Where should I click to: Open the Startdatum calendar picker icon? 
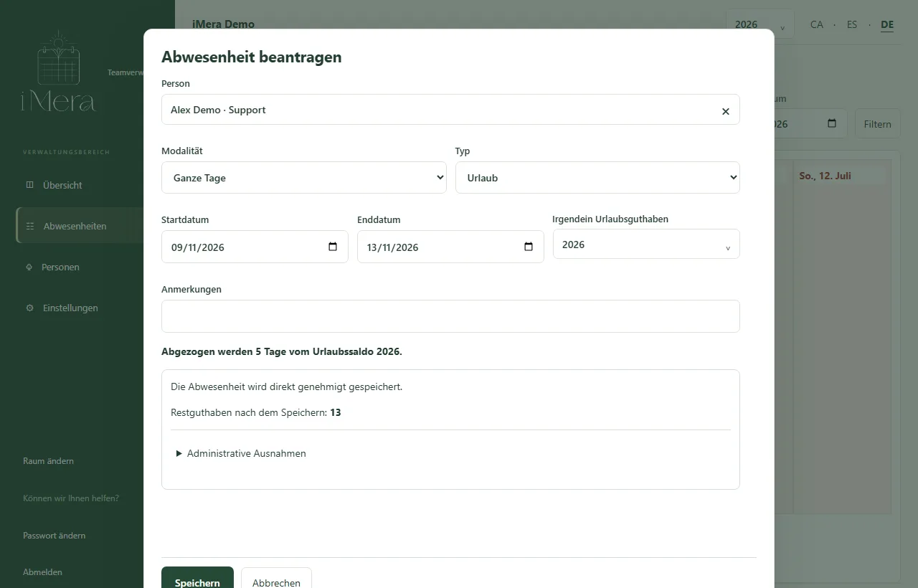pos(333,247)
